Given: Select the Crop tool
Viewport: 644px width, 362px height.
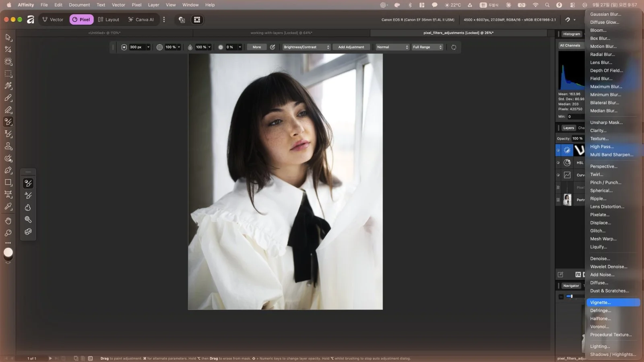Looking at the screenshot, I should tap(8, 49).
